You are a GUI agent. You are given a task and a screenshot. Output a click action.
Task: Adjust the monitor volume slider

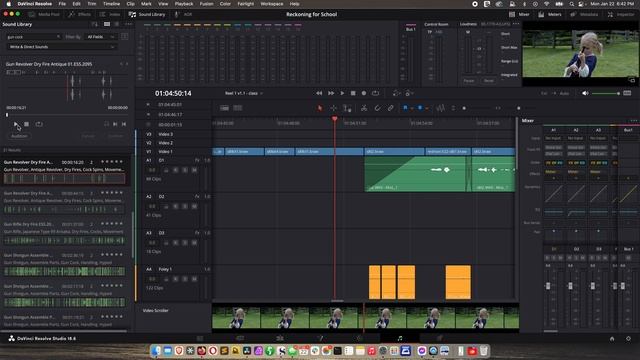click(x=606, y=93)
